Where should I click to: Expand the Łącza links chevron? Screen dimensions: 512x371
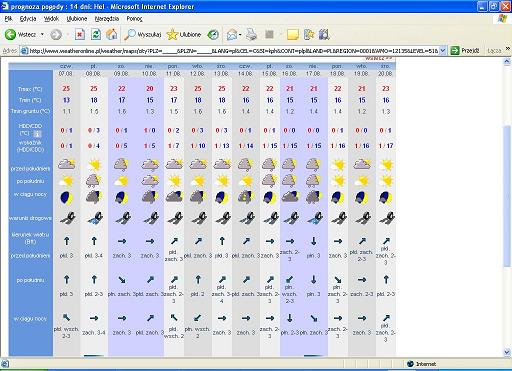click(x=508, y=49)
